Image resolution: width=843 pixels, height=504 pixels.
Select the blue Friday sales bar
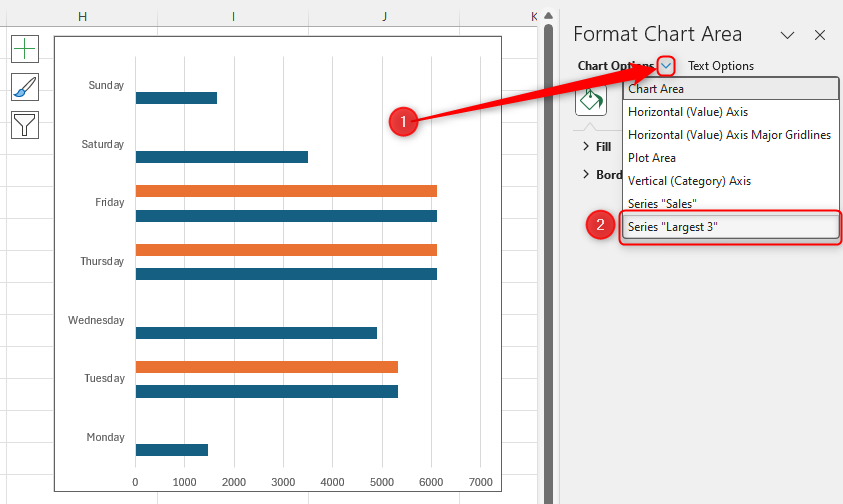click(286, 216)
